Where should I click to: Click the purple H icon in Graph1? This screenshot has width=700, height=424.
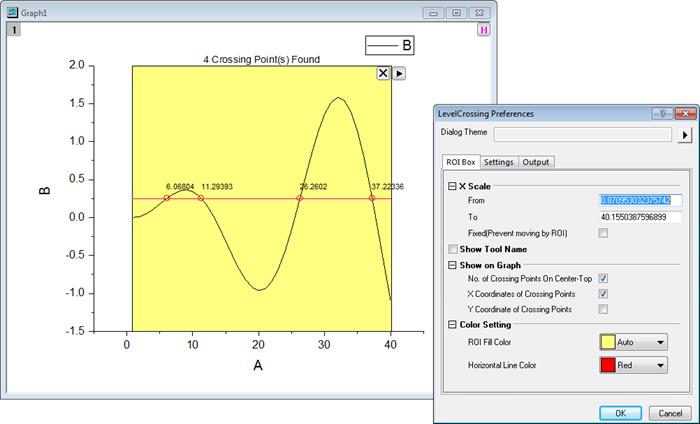483,30
